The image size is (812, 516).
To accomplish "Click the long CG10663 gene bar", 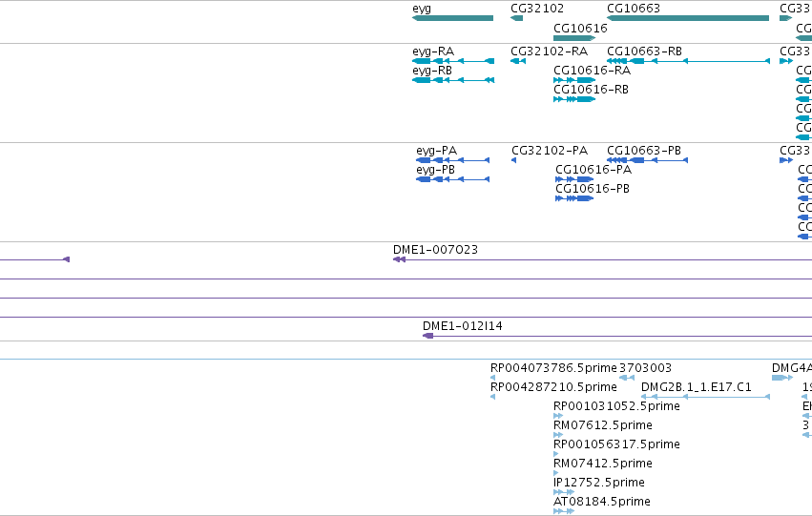I will 688,18.
